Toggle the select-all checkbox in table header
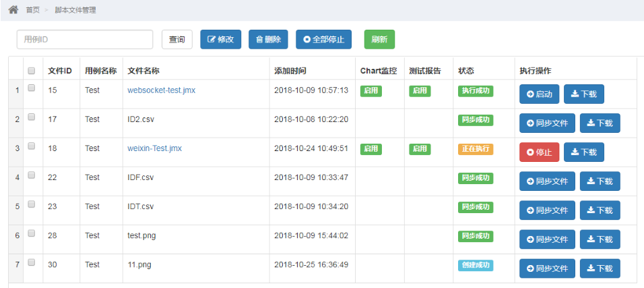This screenshot has width=644, height=288. (31, 71)
